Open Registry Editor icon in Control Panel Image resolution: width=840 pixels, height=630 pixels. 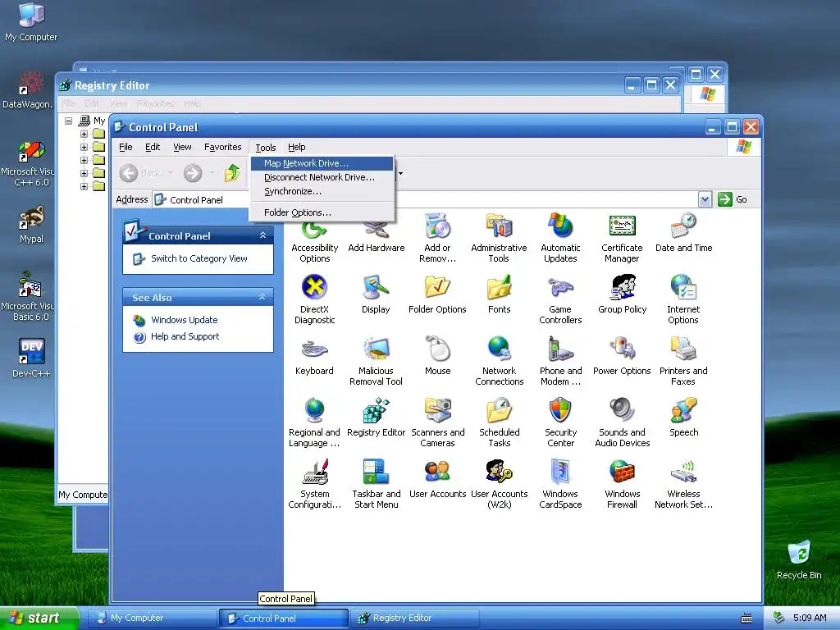tap(376, 418)
